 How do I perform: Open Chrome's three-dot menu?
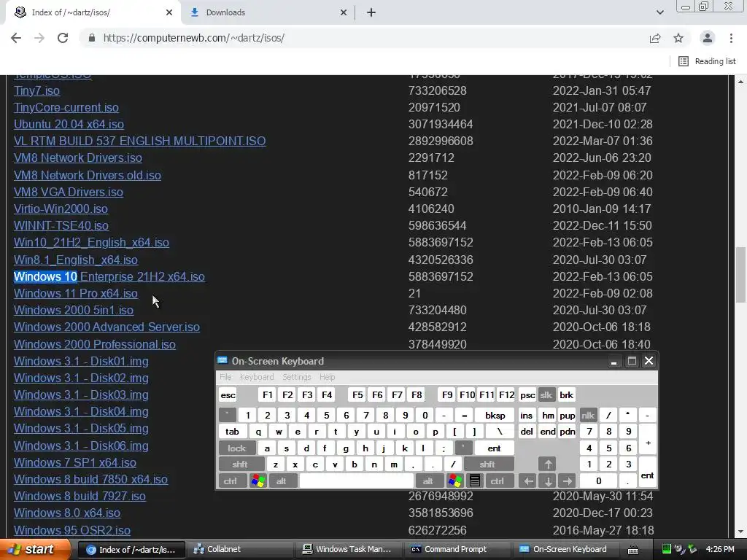click(x=731, y=38)
